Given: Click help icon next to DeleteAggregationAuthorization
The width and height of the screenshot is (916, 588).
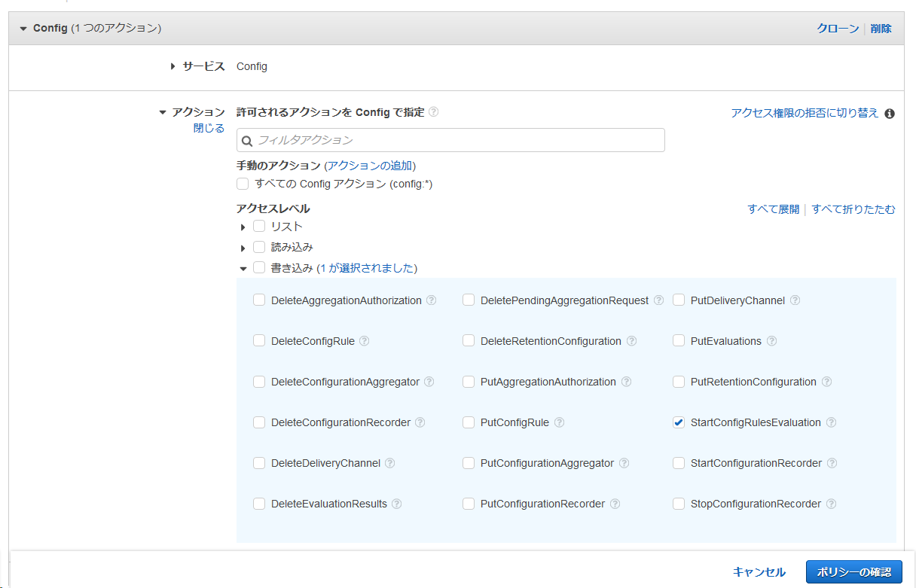Looking at the screenshot, I should point(432,300).
